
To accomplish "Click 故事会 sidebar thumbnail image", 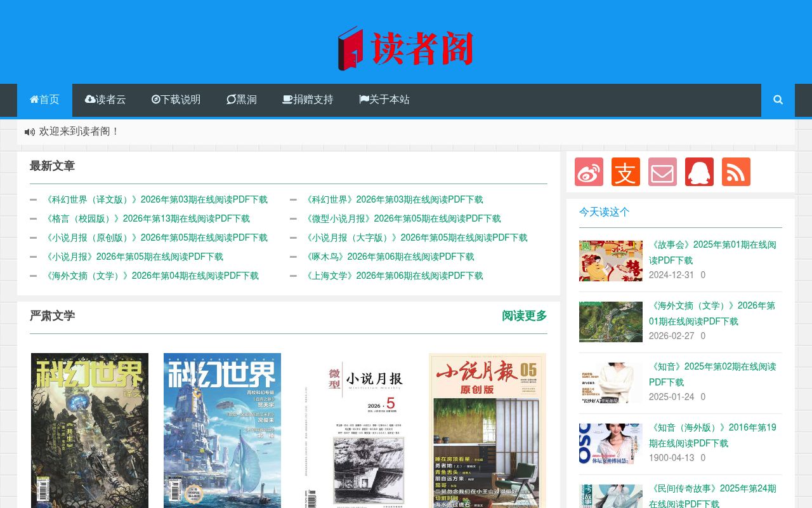I will point(611,261).
